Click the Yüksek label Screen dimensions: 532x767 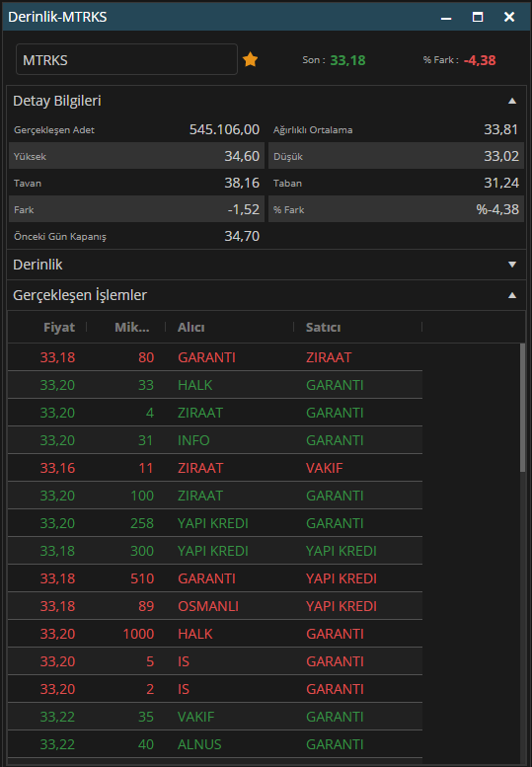tap(30, 157)
